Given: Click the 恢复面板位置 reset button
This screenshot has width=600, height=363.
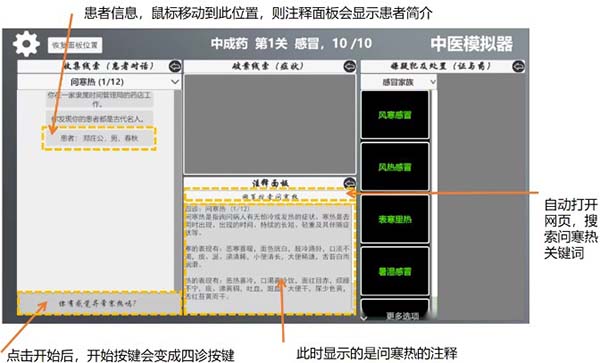Looking at the screenshot, I should (x=75, y=45).
